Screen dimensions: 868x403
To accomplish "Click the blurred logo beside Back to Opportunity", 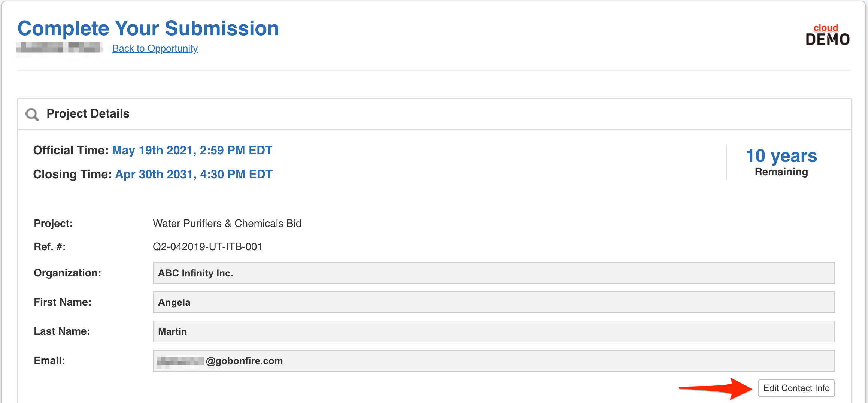I will tap(59, 49).
